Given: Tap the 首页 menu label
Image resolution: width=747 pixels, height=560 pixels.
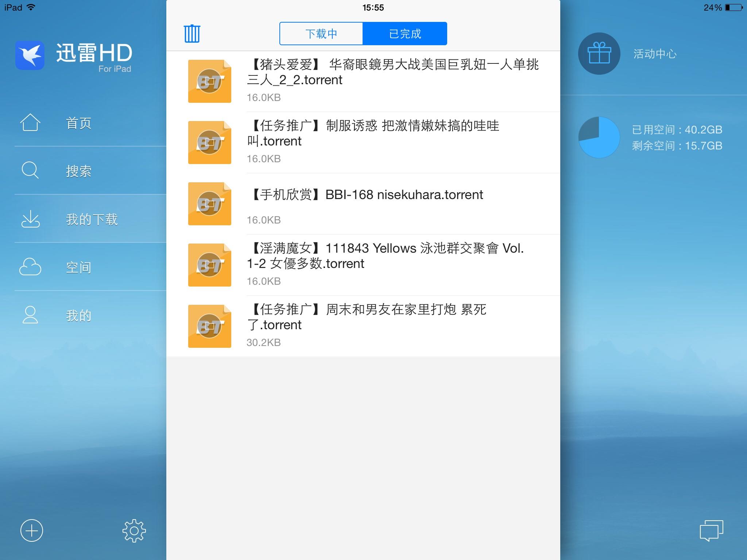Looking at the screenshot, I should point(78,123).
